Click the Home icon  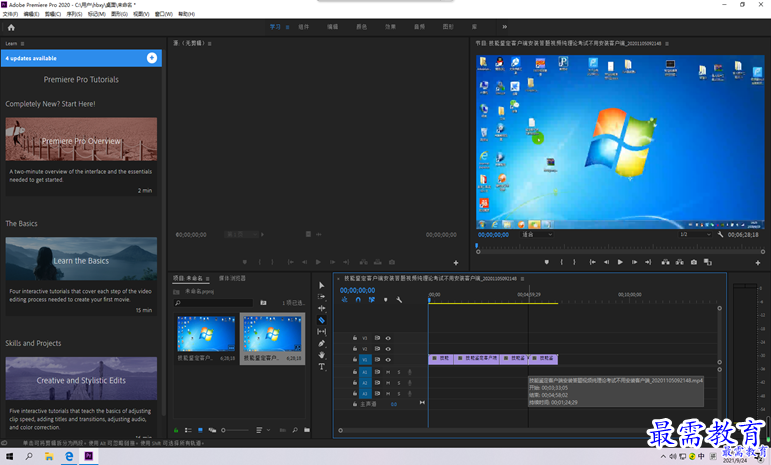point(11,28)
